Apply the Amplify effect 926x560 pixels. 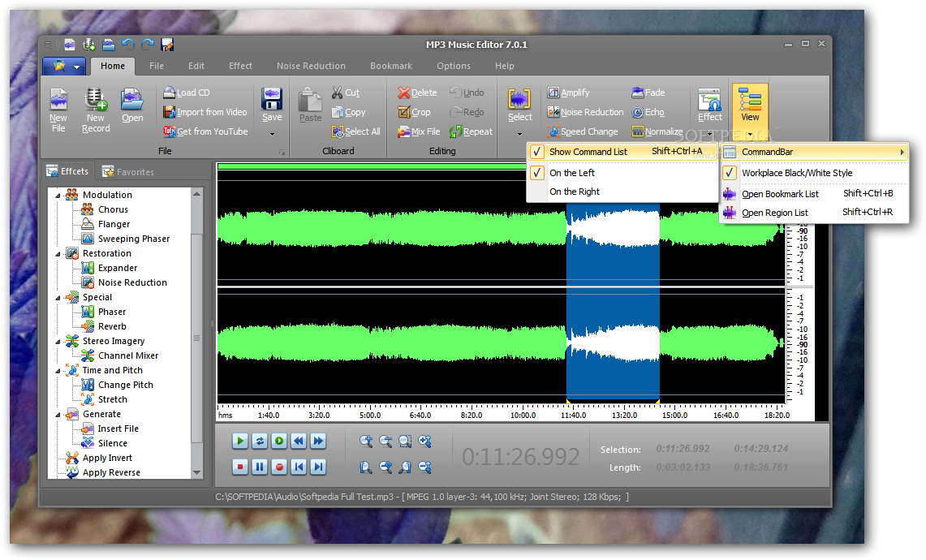569,93
